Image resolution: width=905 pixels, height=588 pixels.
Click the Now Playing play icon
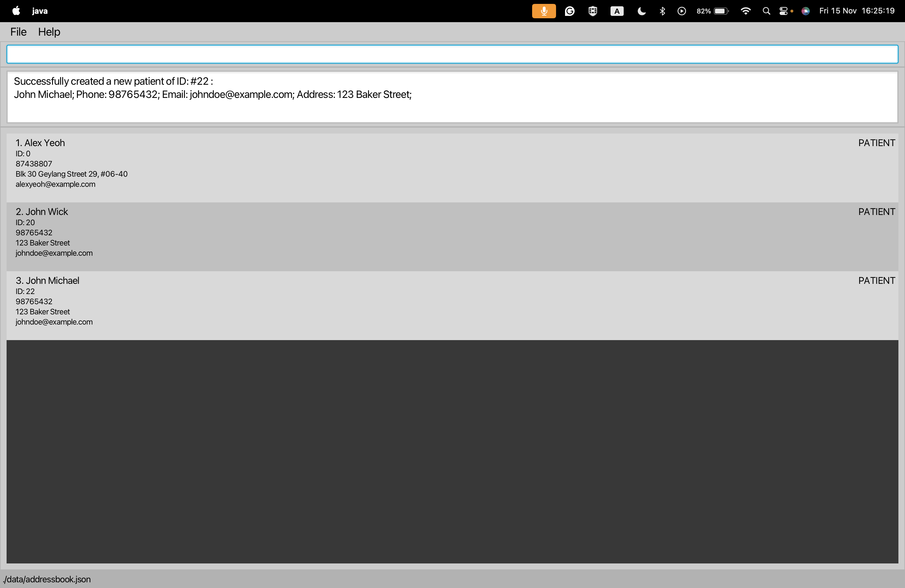pos(681,11)
